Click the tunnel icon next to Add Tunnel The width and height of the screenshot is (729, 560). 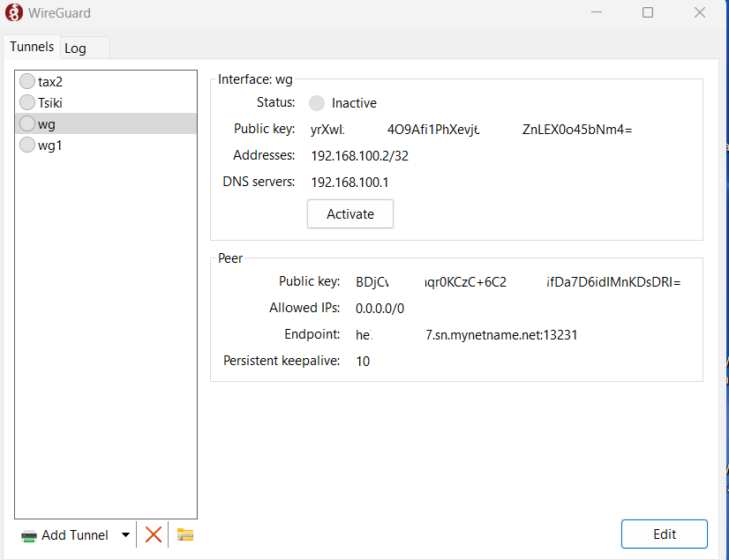27,534
